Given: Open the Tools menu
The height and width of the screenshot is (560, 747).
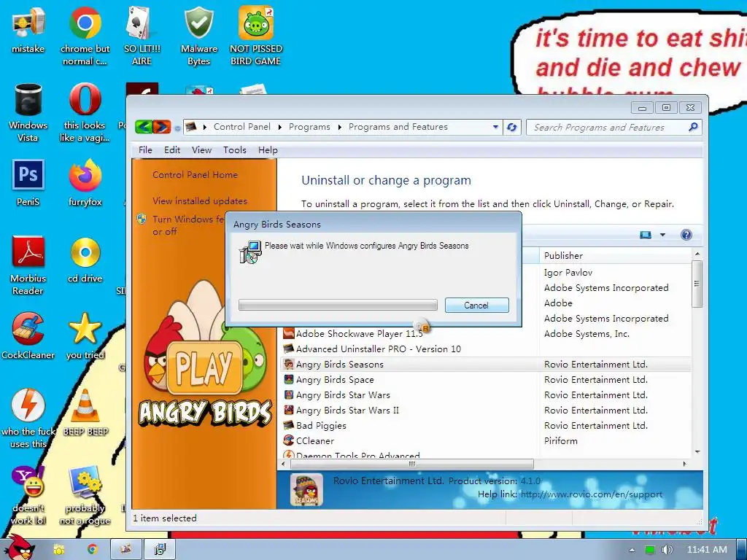Looking at the screenshot, I should coord(235,150).
